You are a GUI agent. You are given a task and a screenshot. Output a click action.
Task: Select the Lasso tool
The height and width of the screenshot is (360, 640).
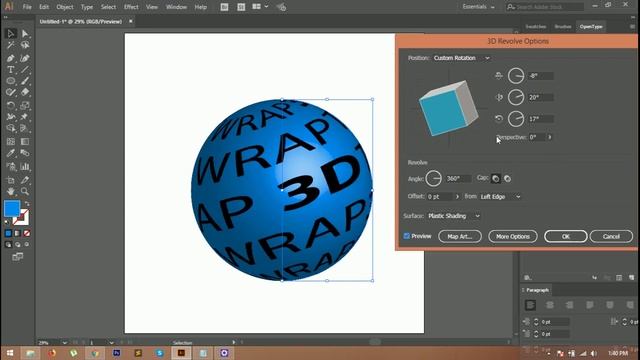click(25, 45)
